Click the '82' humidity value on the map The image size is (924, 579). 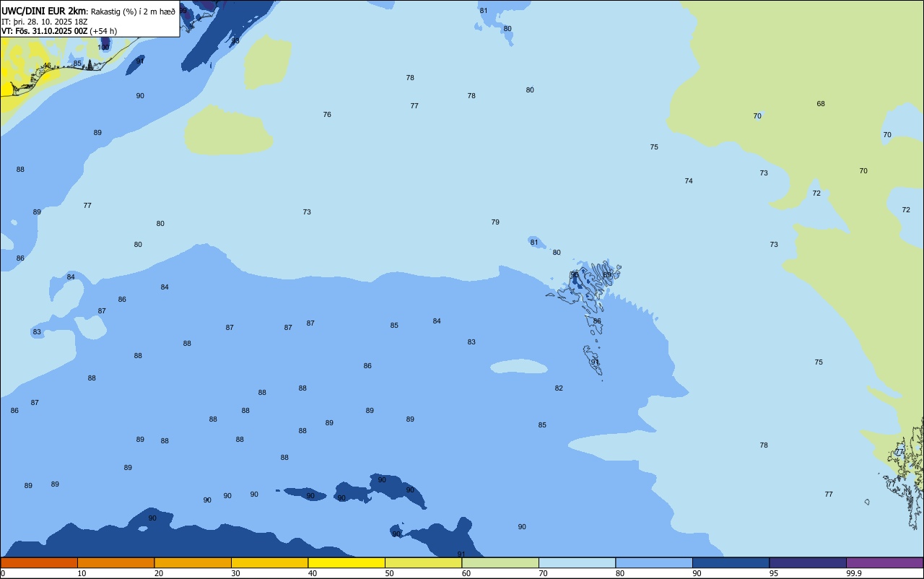pyautogui.click(x=559, y=388)
